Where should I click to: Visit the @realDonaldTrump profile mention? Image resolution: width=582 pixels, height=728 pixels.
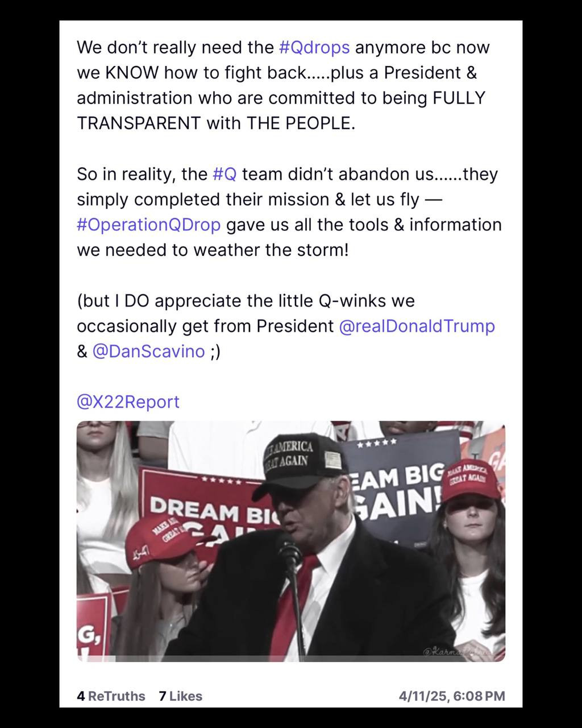pos(417,326)
